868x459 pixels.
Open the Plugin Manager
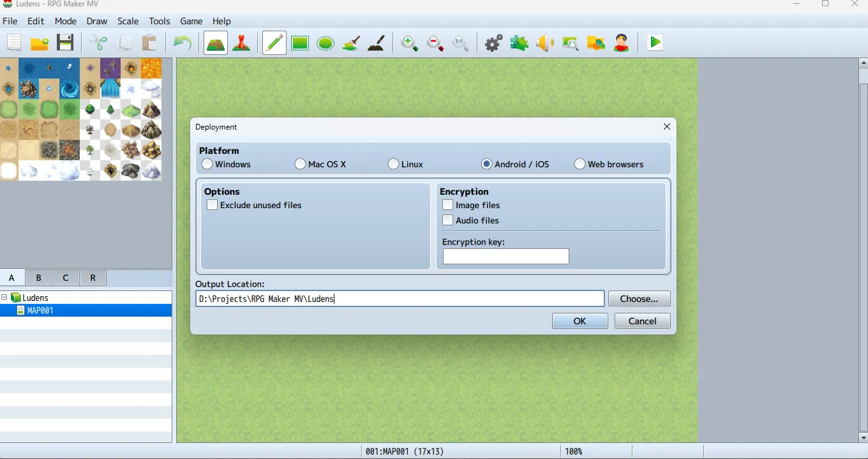pyautogui.click(x=519, y=43)
